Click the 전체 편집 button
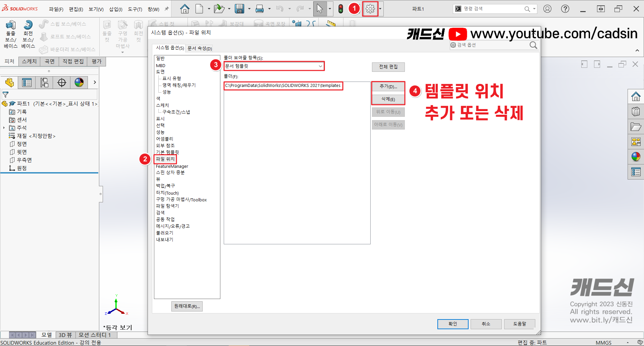Image resolution: width=644 pixels, height=346 pixels. coord(388,67)
